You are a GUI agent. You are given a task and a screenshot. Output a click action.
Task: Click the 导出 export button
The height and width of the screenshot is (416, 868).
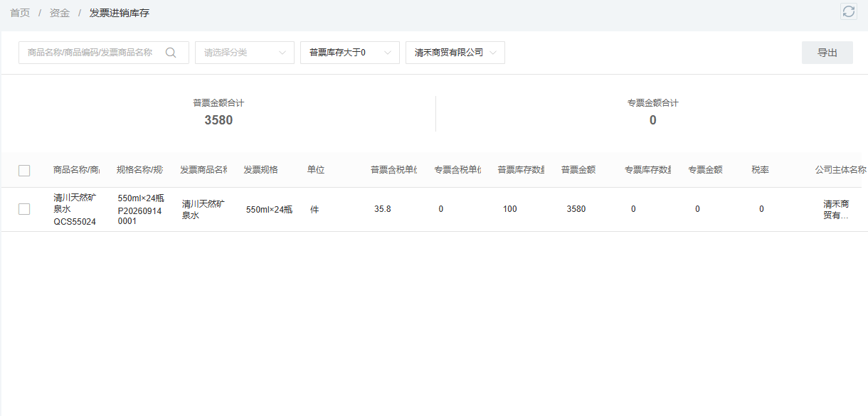click(x=827, y=53)
